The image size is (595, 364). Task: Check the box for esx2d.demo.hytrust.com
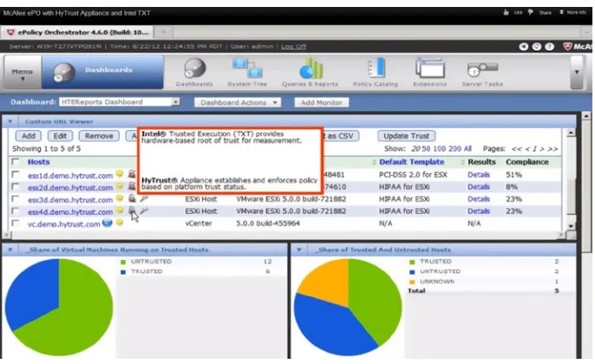pyautogui.click(x=16, y=186)
